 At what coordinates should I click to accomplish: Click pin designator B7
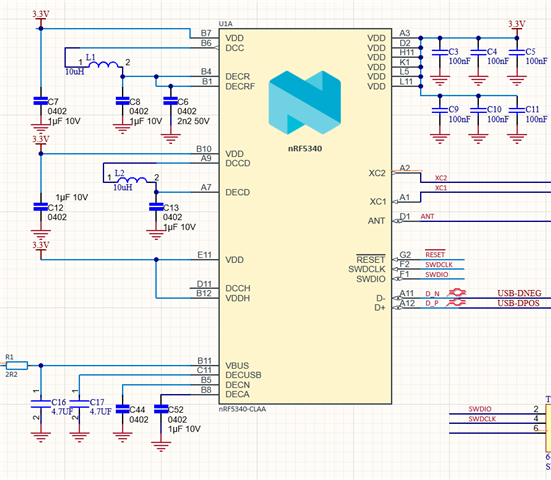point(206,33)
